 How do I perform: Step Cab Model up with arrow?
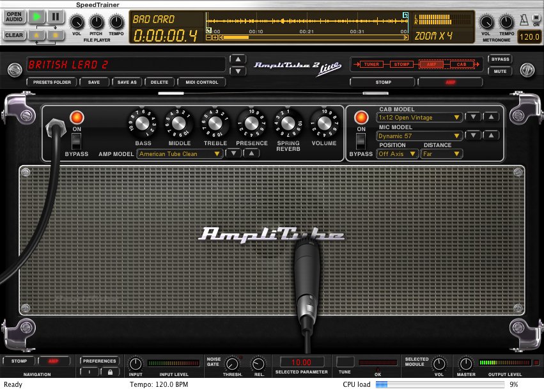[x=492, y=117]
